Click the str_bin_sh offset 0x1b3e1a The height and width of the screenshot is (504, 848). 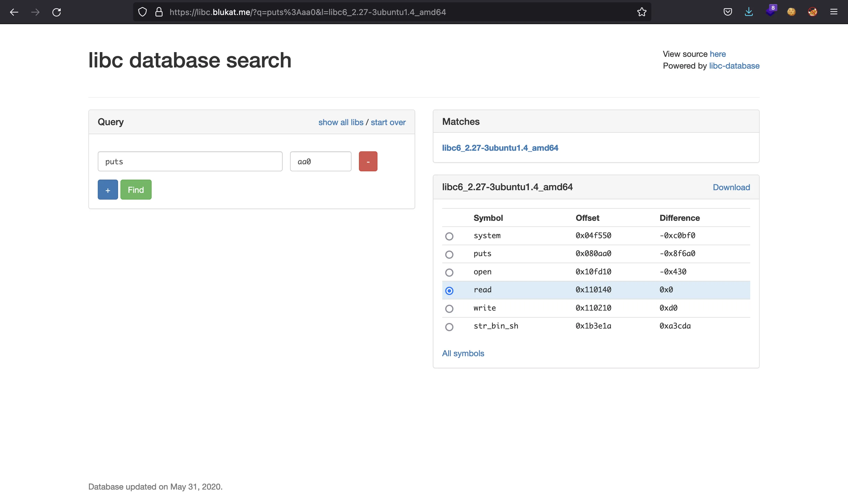tap(593, 326)
